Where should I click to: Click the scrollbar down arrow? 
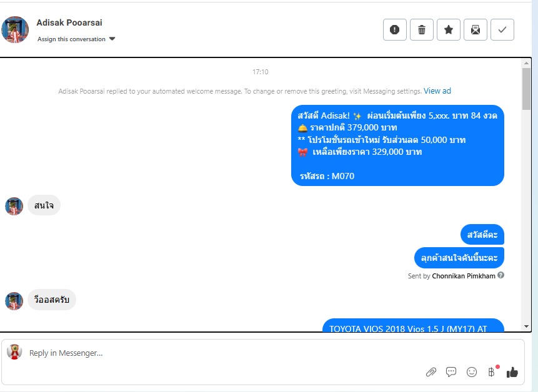[526, 326]
